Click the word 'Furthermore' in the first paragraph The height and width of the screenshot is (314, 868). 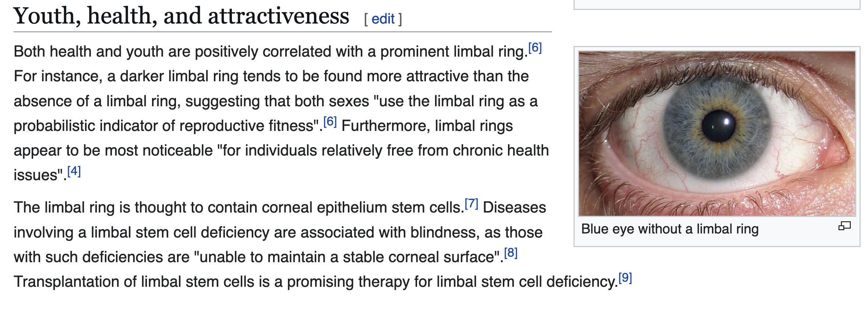pyautogui.click(x=386, y=126)
